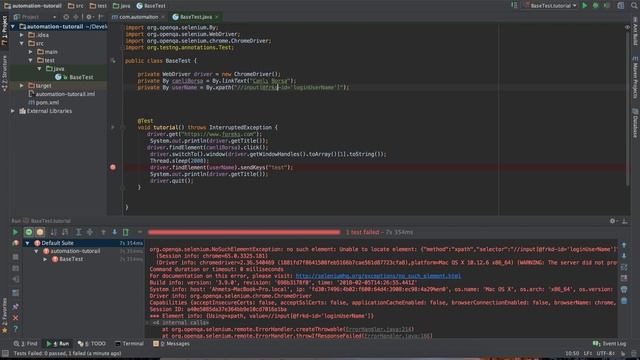Stop the test process in Run gutter
This screenshot has width=640, height=360.
point(16,257)
